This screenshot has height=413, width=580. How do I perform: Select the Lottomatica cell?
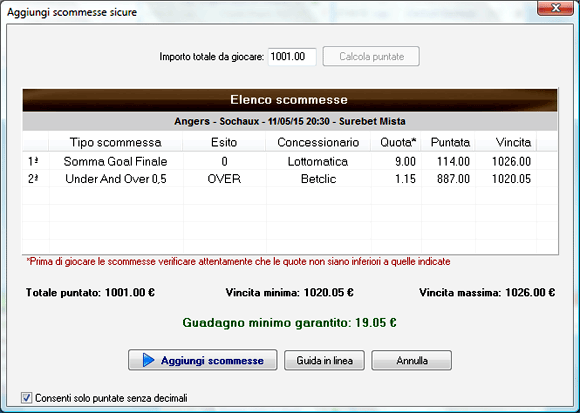(x=318, y=162)
